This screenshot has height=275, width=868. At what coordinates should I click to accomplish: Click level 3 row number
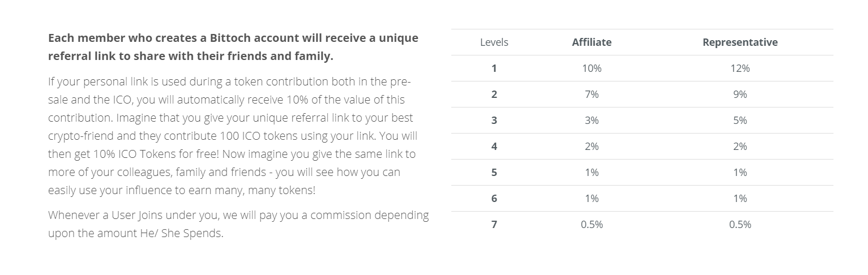coord(494,121)
